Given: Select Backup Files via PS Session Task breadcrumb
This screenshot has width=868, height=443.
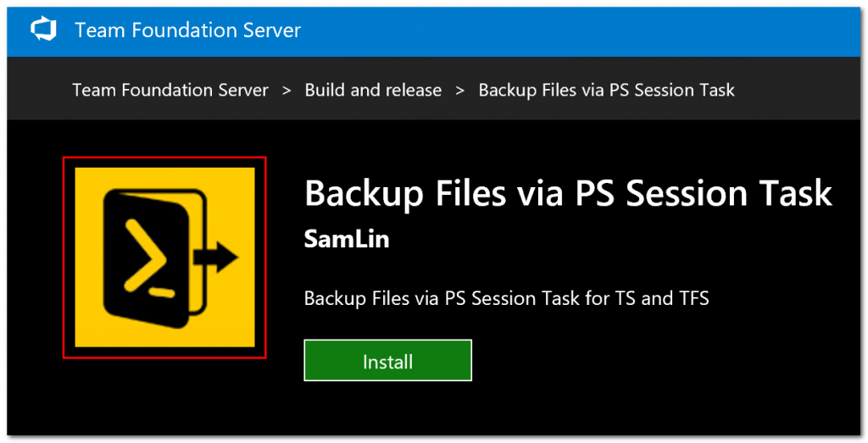Looking at the screenshot, I should pyautogui.click(x=606, y=90).
